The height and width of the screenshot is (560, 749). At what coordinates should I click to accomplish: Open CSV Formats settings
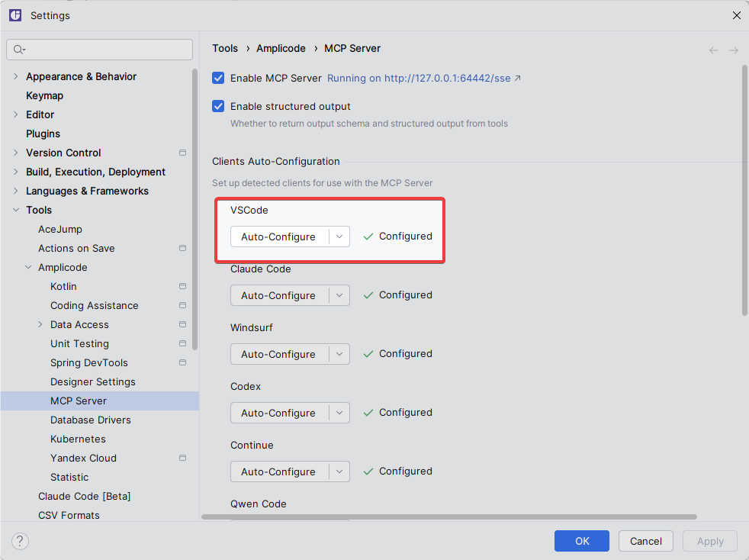coord(69,515)
